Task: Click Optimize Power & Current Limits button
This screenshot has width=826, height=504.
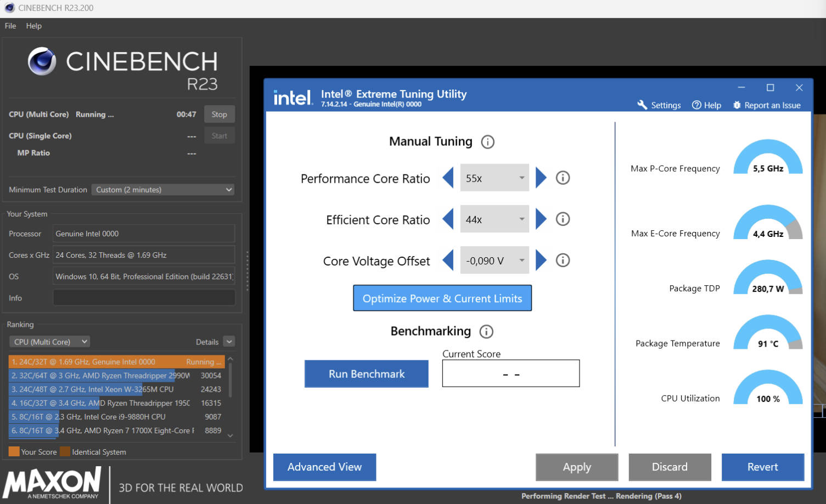Action: [x=442, y=298]
